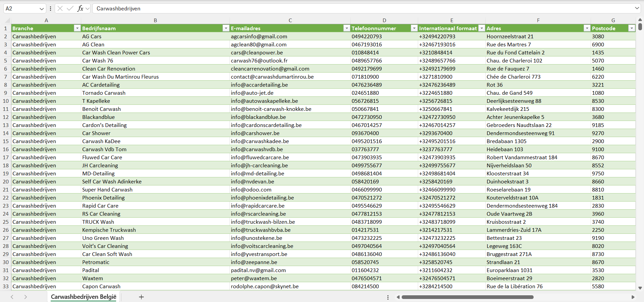Click the vertical scroll down arrow
Viewport: 644px width, 302px height.
[640, 288]
